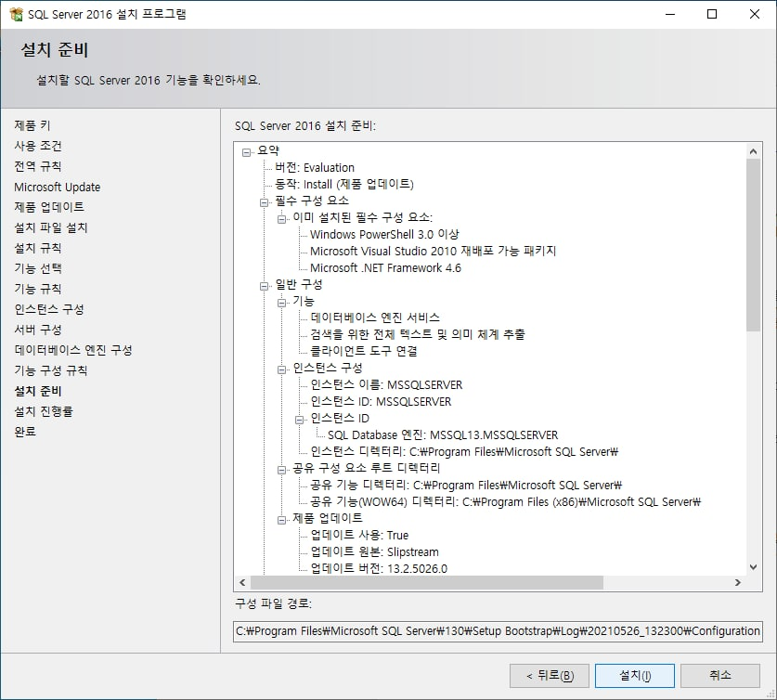
Task: Cancel setup with the 취소 button
Action: pyautogui.click(x=720, y=676)
